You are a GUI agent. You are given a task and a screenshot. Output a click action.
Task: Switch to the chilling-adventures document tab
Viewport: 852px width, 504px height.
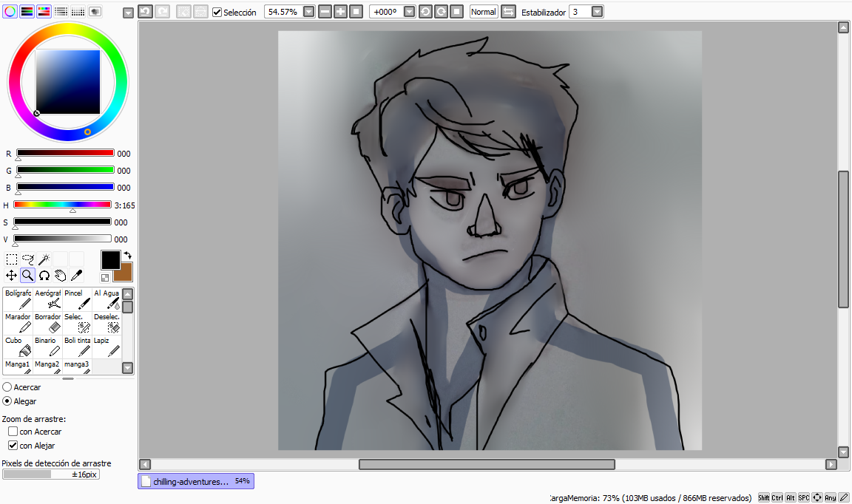(x=195, y=481)
